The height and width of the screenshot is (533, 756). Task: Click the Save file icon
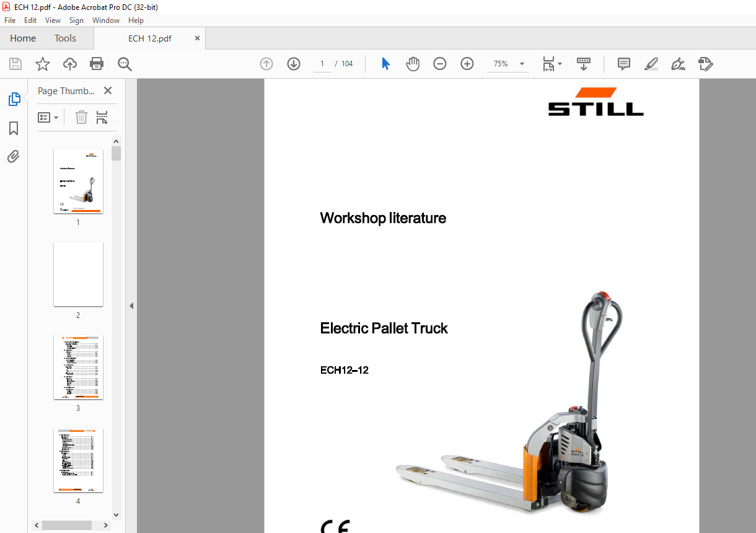15,64
